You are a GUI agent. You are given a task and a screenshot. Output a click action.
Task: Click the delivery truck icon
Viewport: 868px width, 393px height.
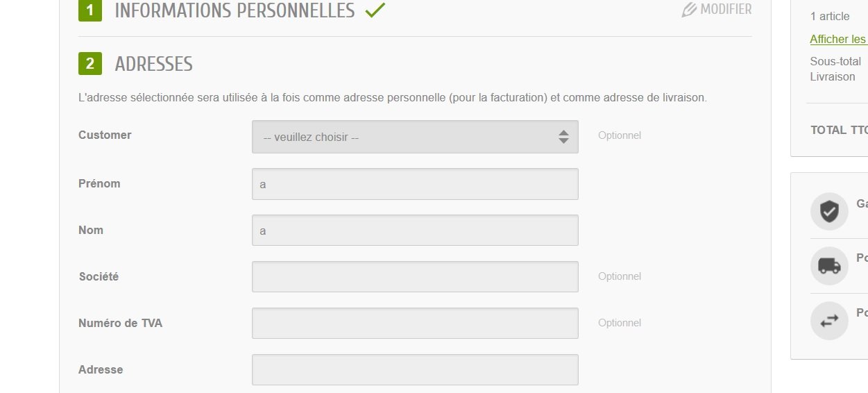pos(829,265)
